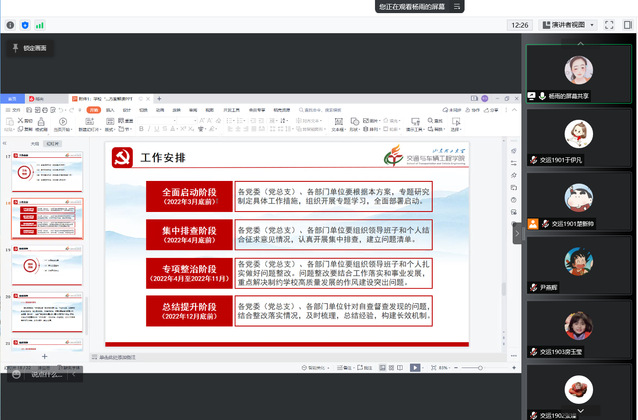Image resolution: width=638 pixels, height=420 pixels.
Task: Open the blue security shield icon
Action: click(x=25, y=24)
